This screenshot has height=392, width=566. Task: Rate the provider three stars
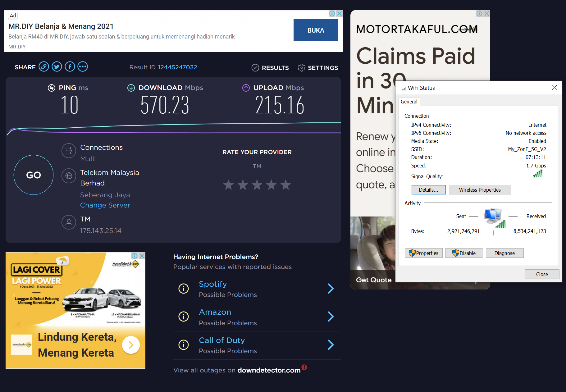coord(257,185)
